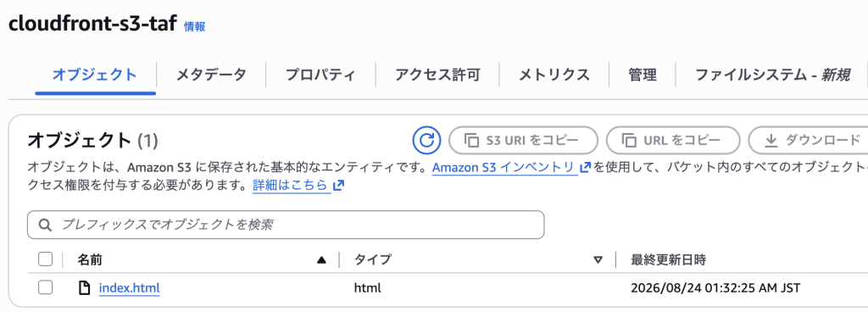Sort by name using the ascending arrow
The image size is (868, 312).
[321, 260]
